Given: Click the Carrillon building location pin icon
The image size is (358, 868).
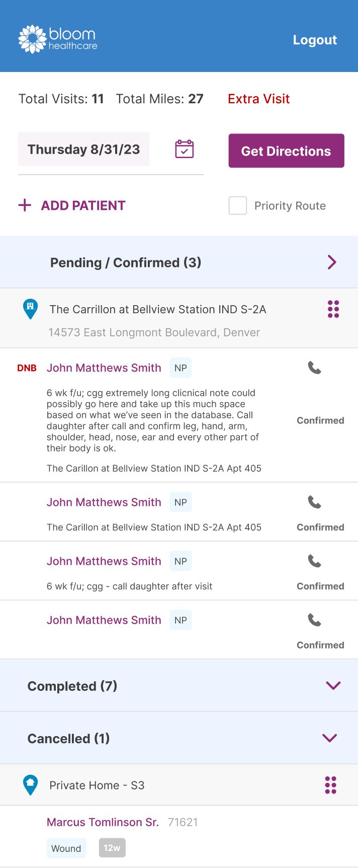Looking at the screenshot, I should click(x=31, y=309).
